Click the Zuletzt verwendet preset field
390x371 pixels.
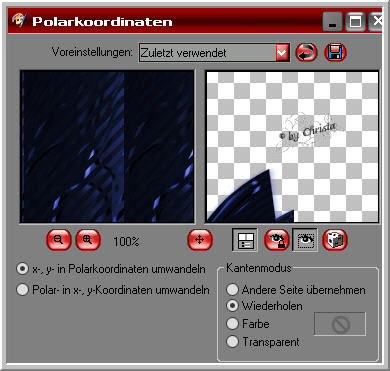coord(207,53)
